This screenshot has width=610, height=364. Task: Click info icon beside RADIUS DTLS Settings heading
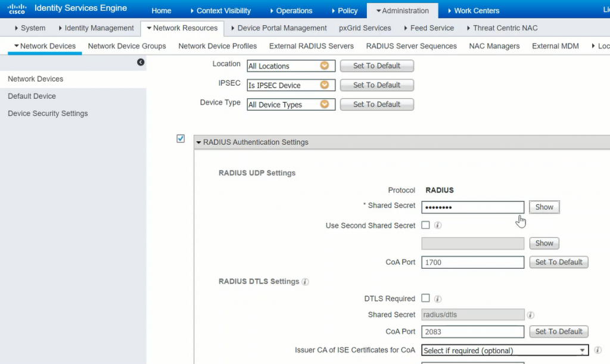tap(306, 282)
